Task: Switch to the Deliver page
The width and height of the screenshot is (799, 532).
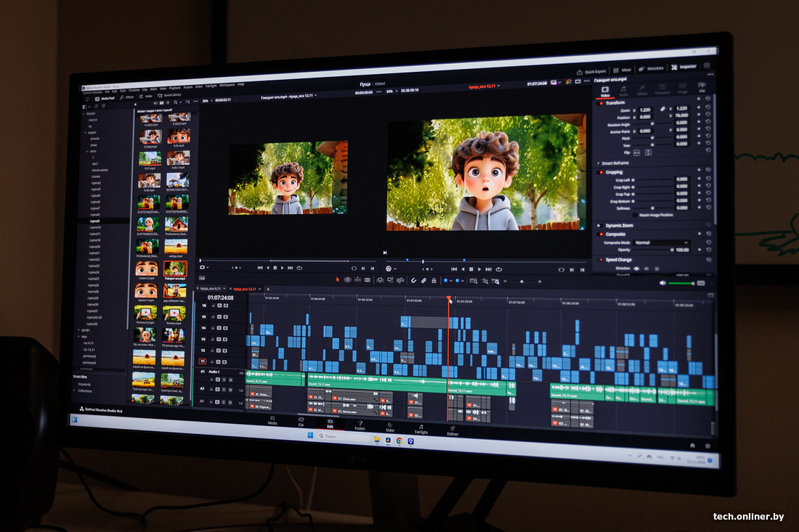Action: 453,430
